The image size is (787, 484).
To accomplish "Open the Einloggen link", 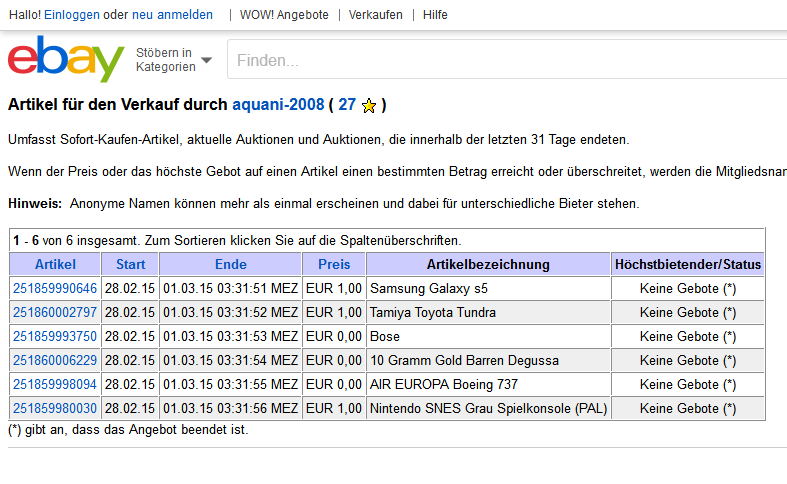I will click(x=72, y=15).
